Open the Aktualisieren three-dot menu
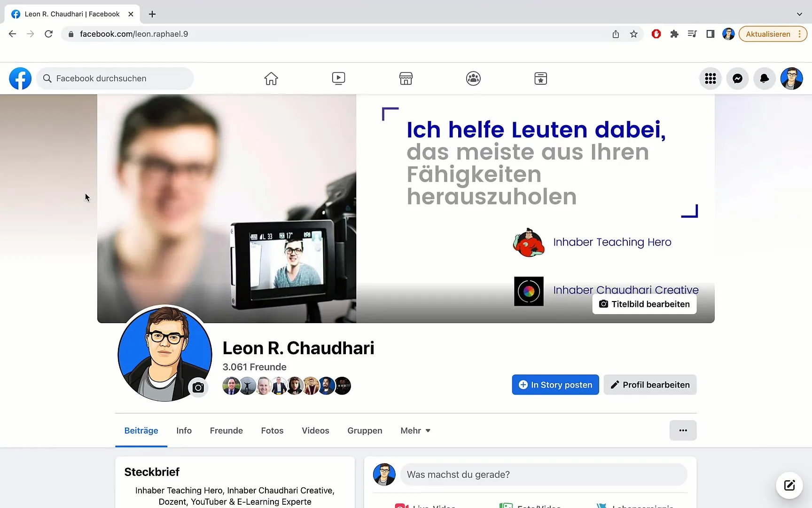 [x=799, y=34]
